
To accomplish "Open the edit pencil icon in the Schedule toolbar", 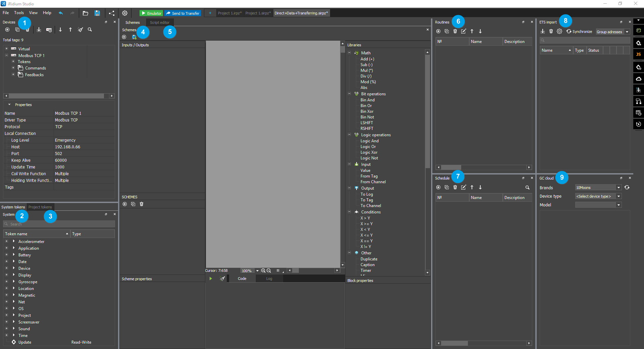I will coord(464,187).
